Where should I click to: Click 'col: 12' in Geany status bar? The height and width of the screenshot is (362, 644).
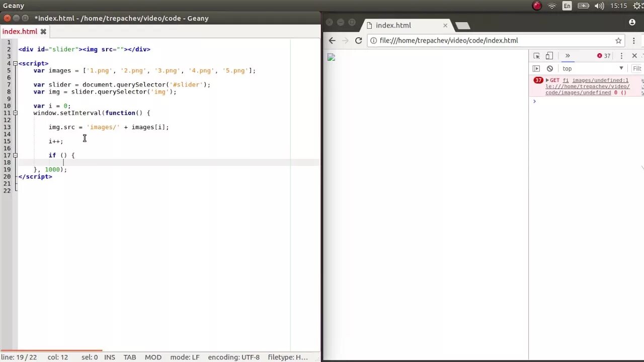(x=58, y=357)
